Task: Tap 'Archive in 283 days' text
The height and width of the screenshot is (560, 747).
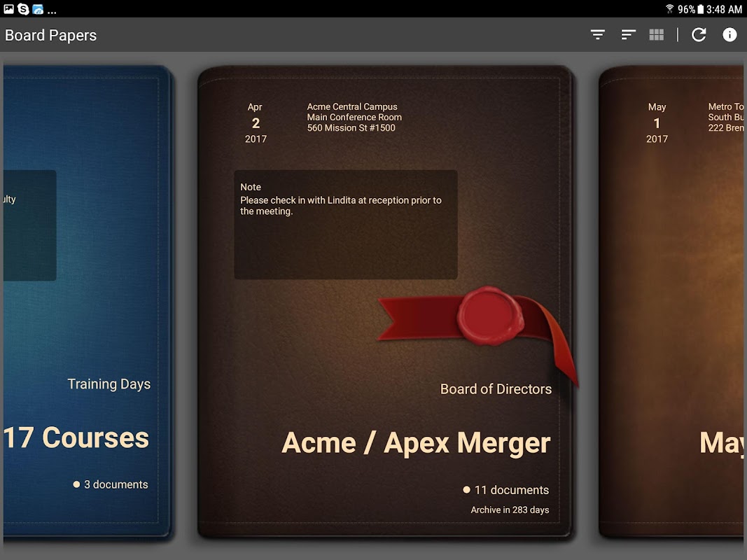Action: point(510,510)
